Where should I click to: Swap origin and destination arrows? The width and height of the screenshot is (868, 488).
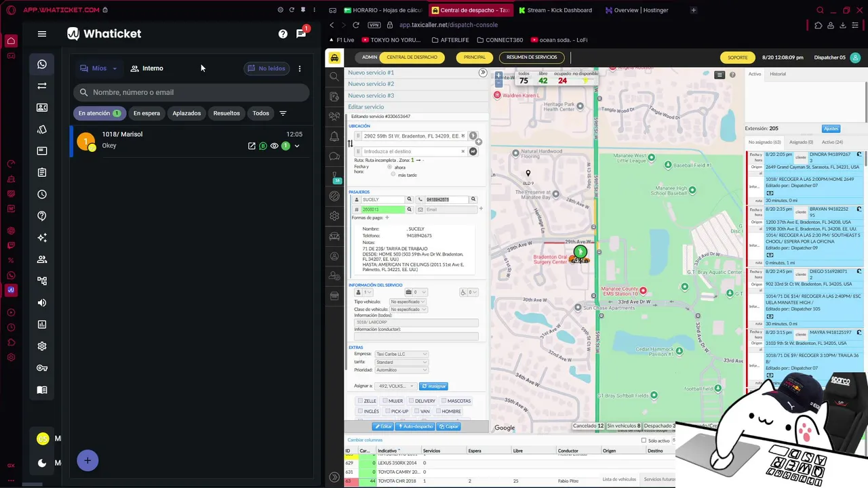[350, 144]
